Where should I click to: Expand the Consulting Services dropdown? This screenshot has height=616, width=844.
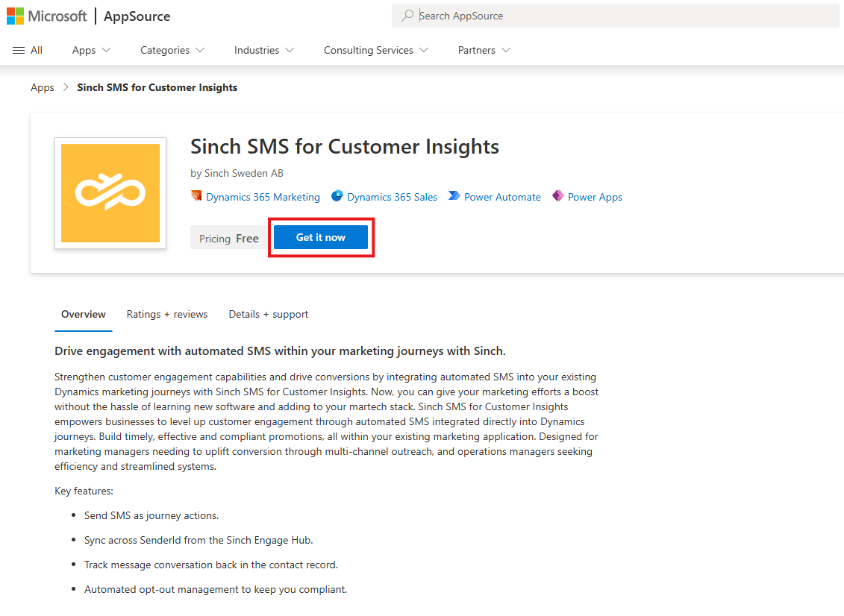point(375,50)
